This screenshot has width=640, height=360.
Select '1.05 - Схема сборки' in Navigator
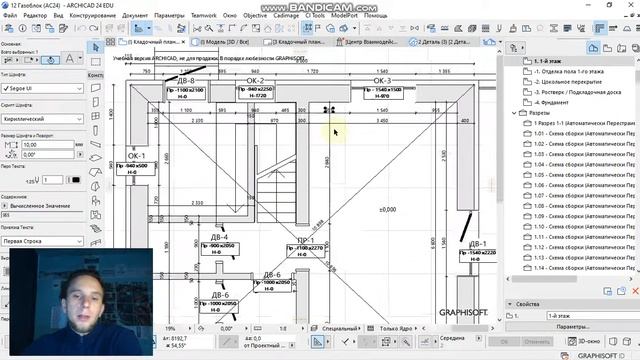click(x=584, y=175)
